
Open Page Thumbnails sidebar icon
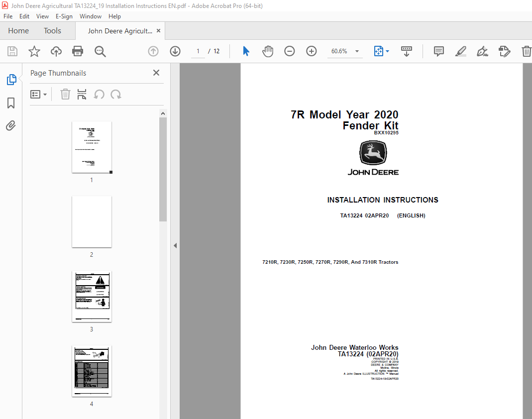coord(11,80)
